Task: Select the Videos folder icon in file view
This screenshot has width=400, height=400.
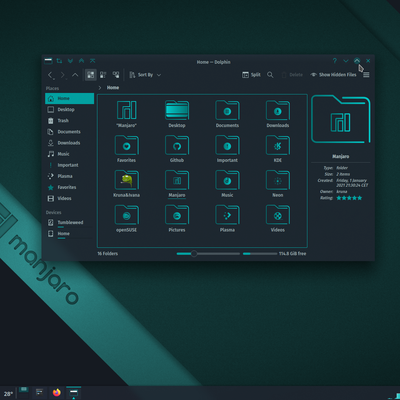Action: pyautogui.click(x=278, y=215)
